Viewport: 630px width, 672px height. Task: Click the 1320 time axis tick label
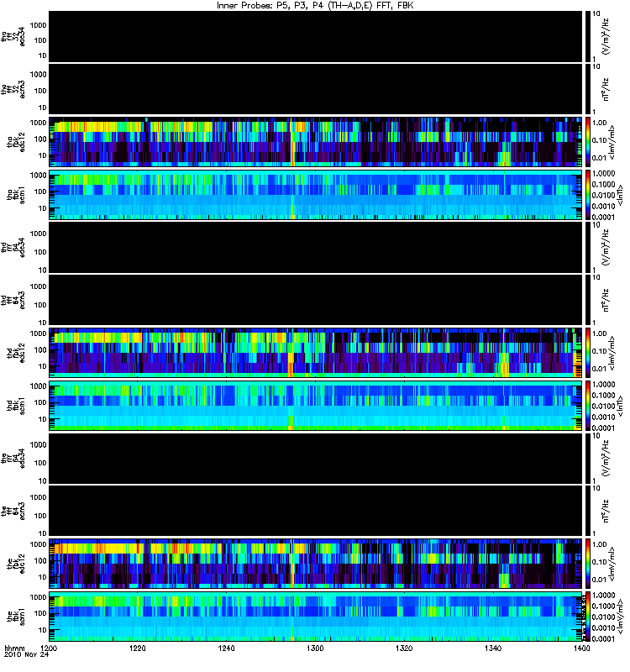pyautogui.click(x=404, y=648)
